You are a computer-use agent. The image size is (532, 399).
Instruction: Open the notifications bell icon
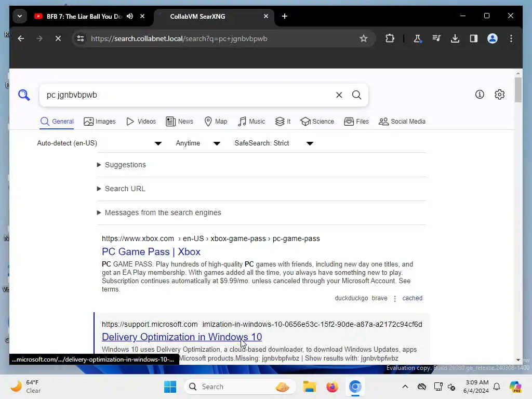pos(497,387)
